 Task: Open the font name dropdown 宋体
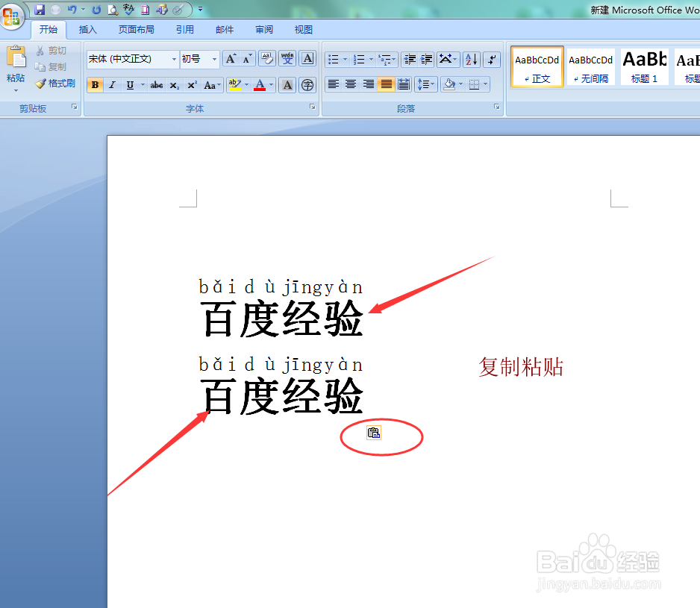[x=174, y=59]
